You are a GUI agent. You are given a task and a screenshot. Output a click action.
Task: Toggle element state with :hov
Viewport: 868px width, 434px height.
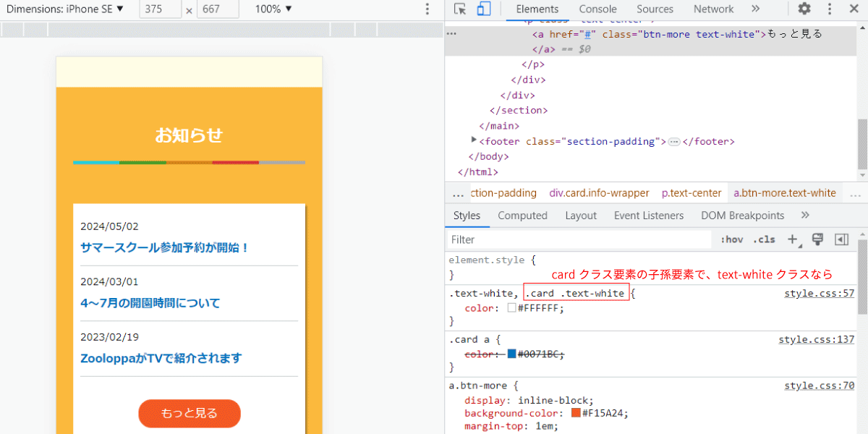(731, 239)
